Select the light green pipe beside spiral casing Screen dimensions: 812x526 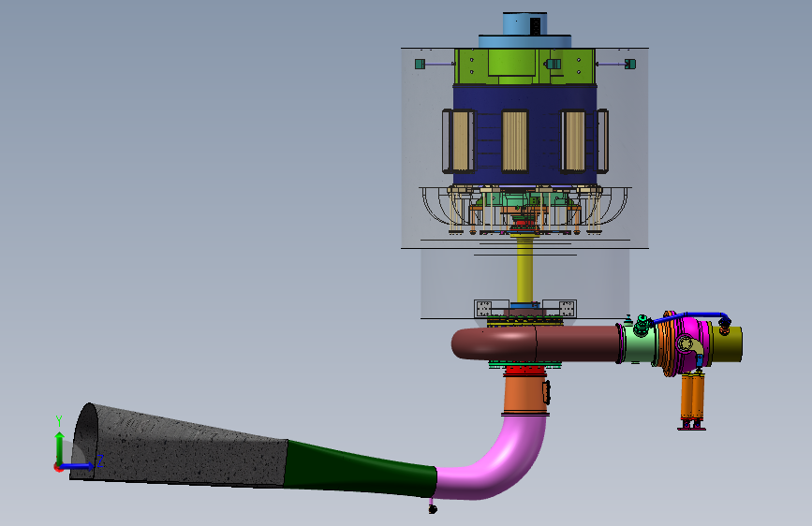pos(638,344)
